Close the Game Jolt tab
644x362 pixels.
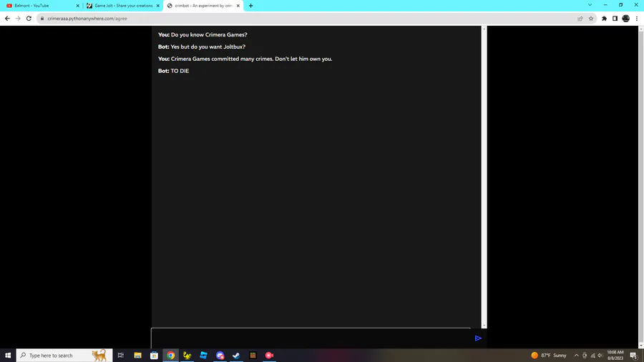tap(157, 6)
